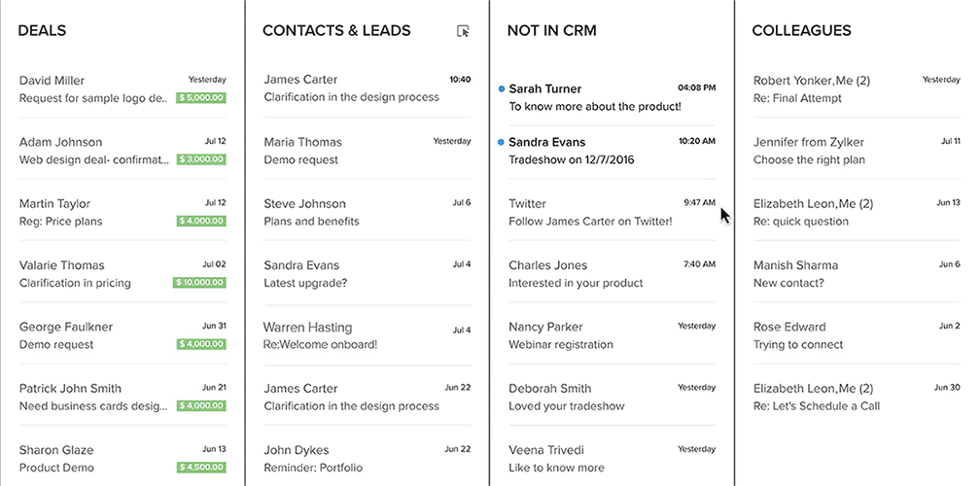Click David Miller's $5,000.00 deal badge
This screenshot has height=486, width=980.
click(201, 98)
